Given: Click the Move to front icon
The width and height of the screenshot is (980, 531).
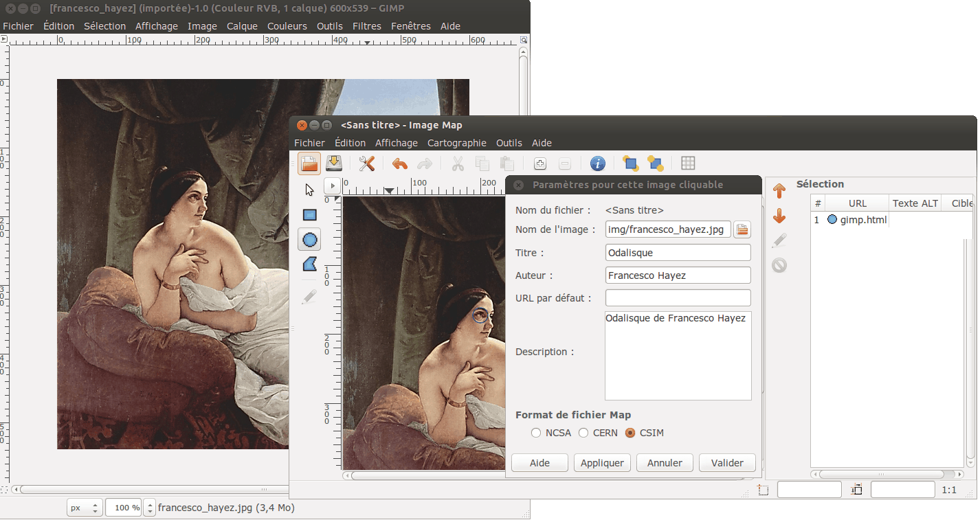Looking at the screenshot, I should [x=630, y=163].
